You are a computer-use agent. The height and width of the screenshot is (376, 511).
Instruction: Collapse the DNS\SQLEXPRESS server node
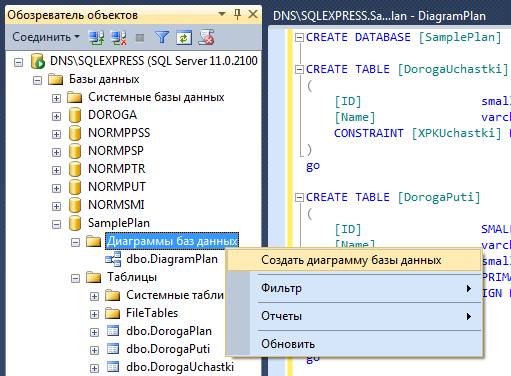click(x=19, y=62)
